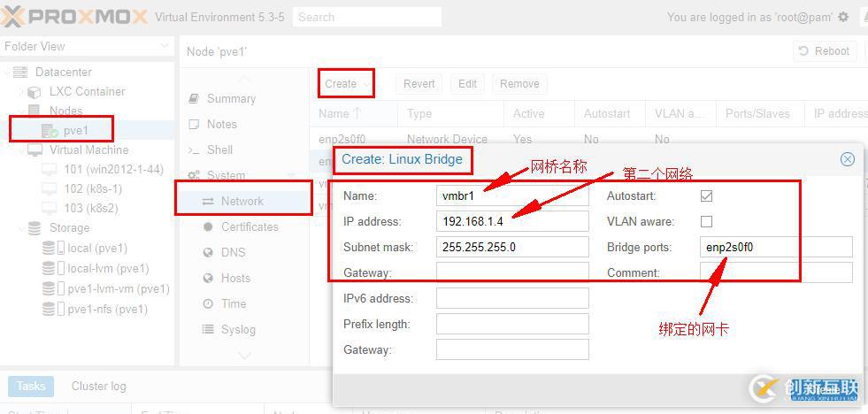868x414 pixels.
Task: Collapse the System menu section
Action: click(292, 175)
